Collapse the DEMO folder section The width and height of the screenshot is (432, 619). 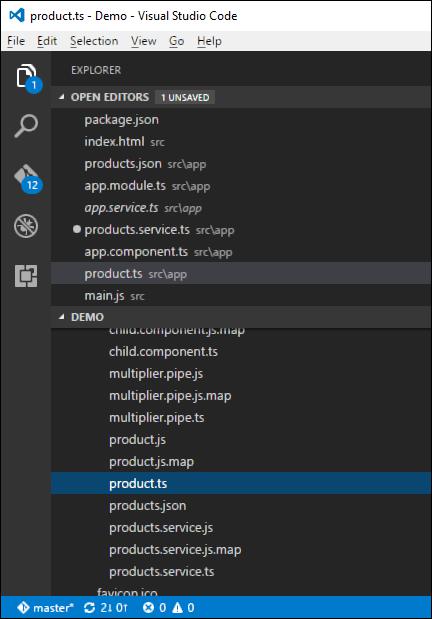click(x=61, y=317)
